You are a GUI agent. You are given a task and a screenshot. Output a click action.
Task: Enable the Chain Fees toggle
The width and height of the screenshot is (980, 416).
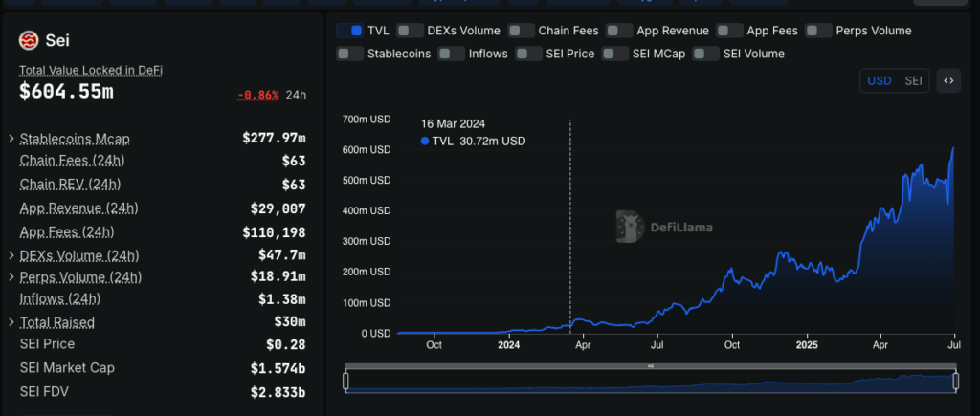(522, 31)
